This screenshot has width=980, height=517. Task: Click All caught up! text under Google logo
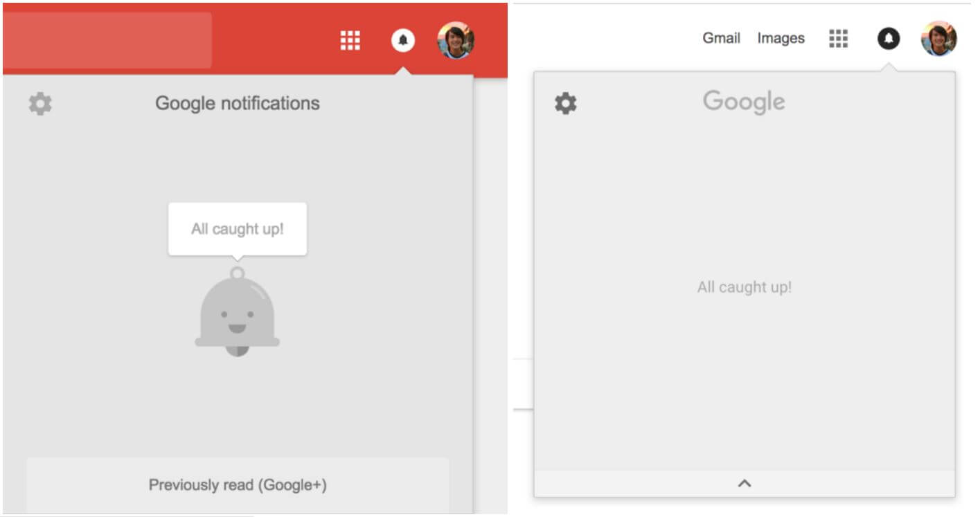pyautogui.click(x=744, y=287)
